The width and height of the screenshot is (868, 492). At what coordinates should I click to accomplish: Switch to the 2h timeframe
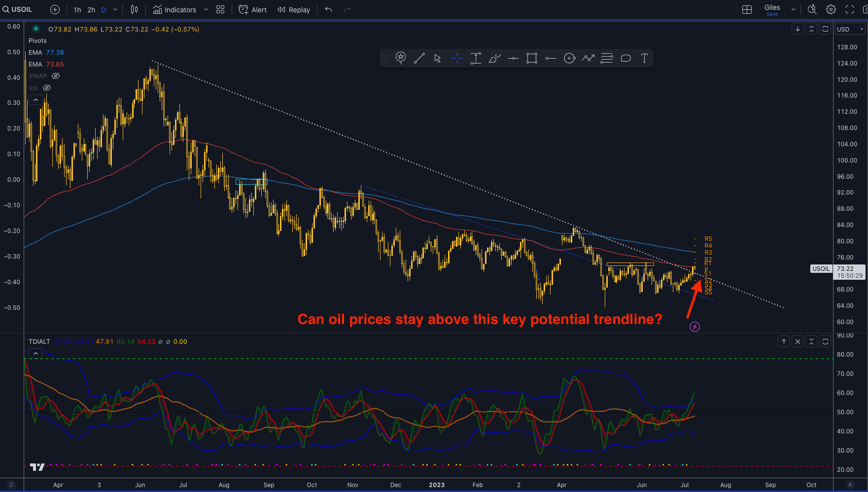91,10
